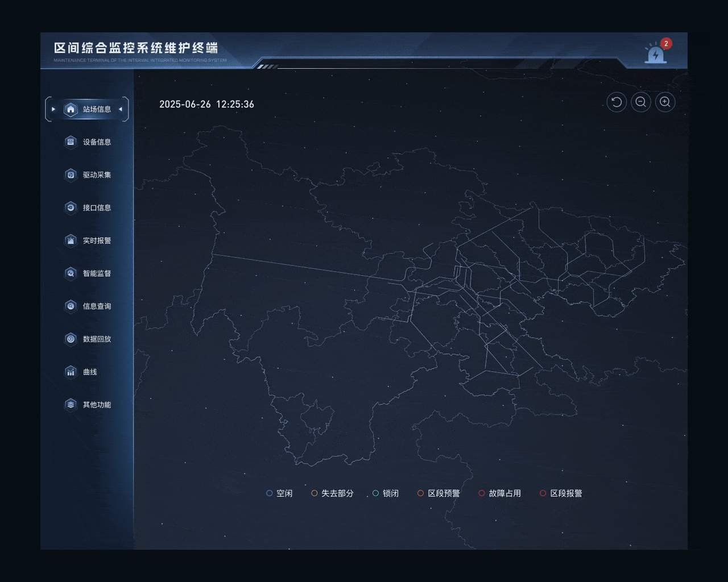
Task: Click the 信息查询 sidebar icon
Action: (x=71, y=306)
